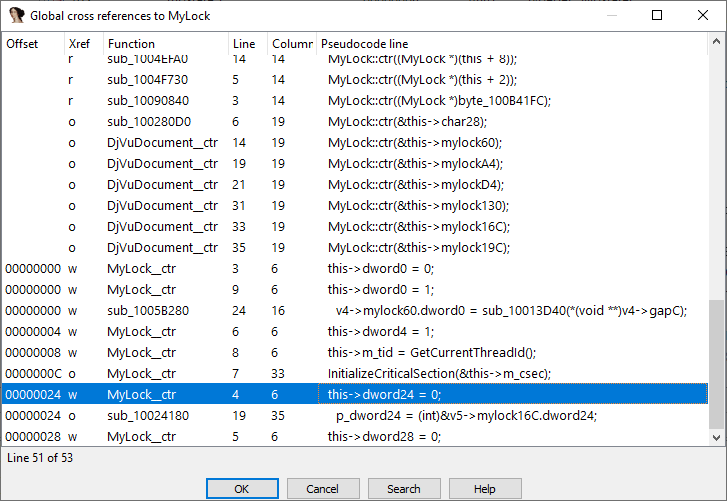Screen dimensions: 727x501
Task: Click the OK button
Action: [x=242, y=488]
